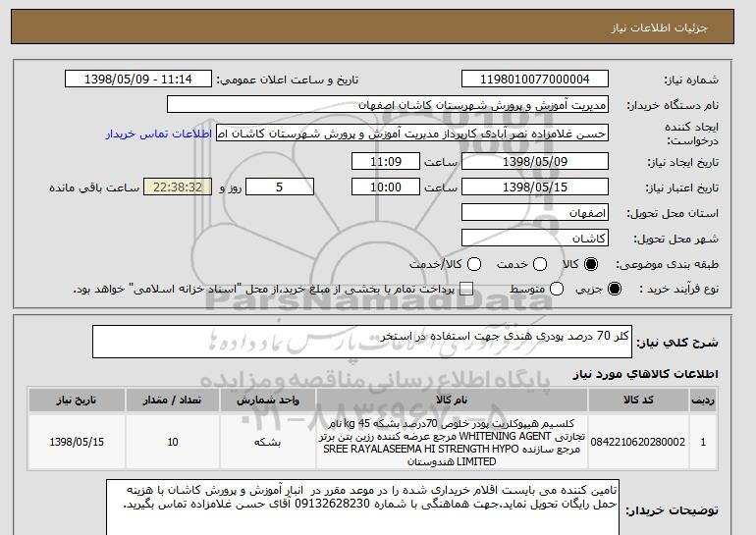
Task: Click the buyer organization name field
Action: coord(388,105)
